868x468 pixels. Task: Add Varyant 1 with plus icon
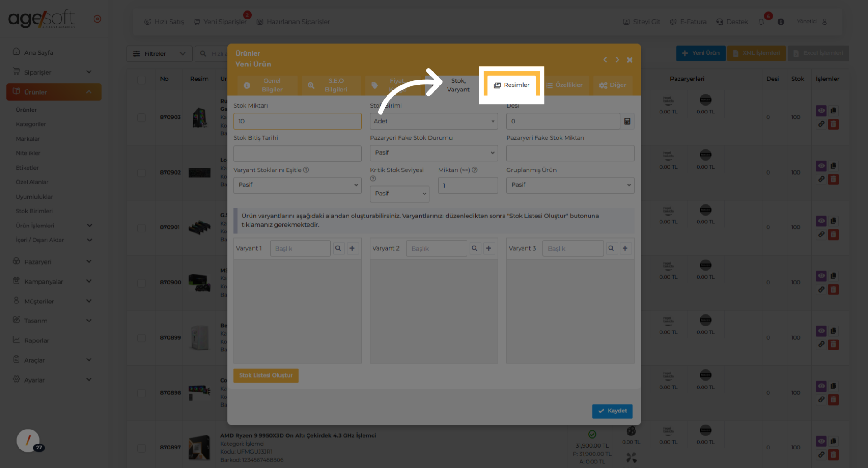pyautogui.click(x=352, y=248)
